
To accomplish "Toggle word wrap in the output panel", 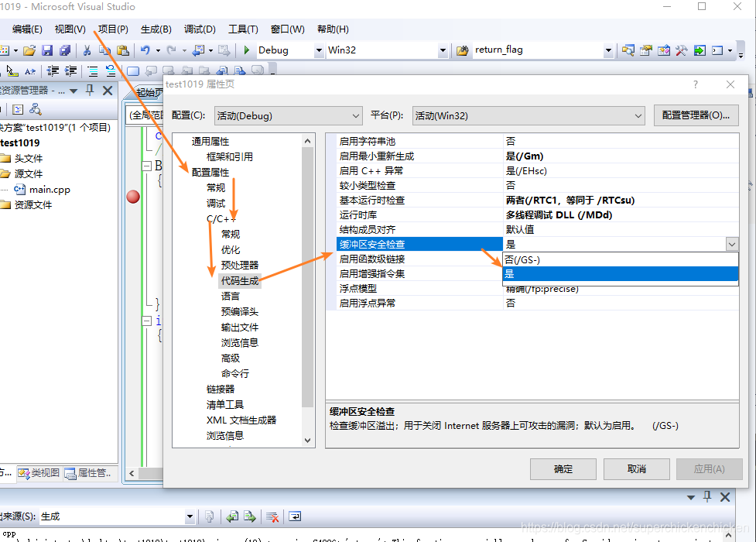I will point(295,516).
